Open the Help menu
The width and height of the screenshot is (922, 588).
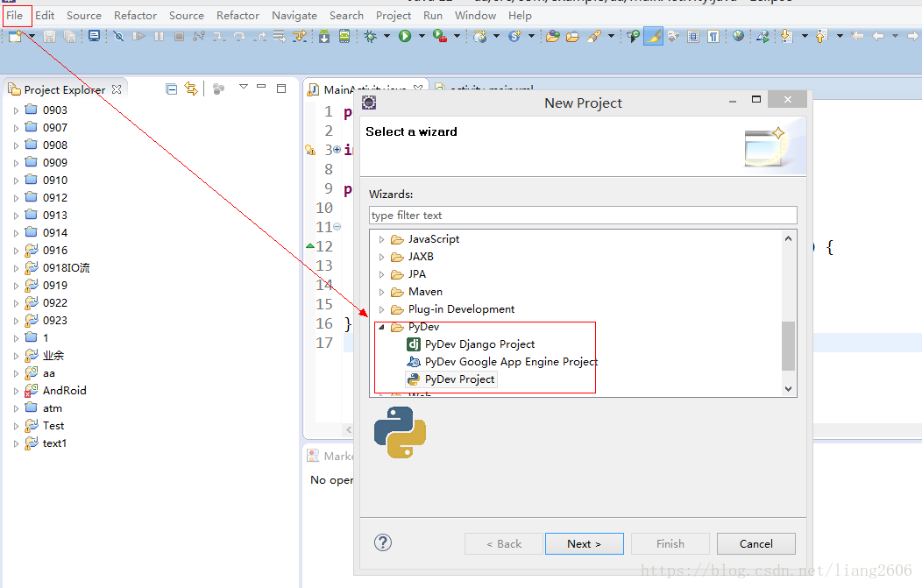point(520,15)
